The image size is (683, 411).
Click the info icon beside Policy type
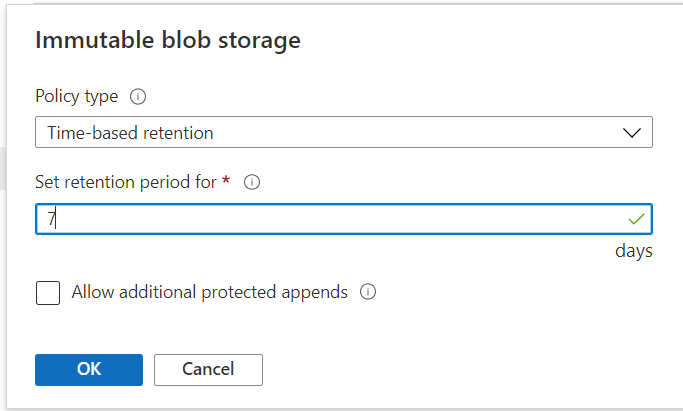(138, 97)
